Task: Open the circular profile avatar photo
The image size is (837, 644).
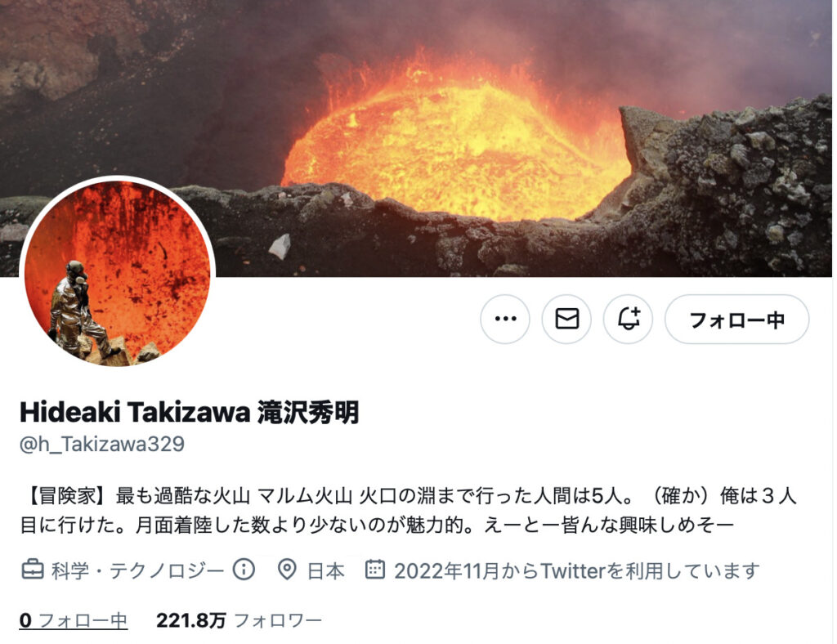Action: tap(118, 273)
